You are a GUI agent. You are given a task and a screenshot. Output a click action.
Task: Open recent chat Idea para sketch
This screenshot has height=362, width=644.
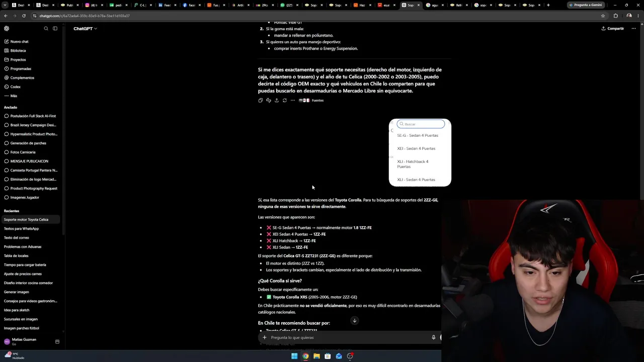point(17,310)
